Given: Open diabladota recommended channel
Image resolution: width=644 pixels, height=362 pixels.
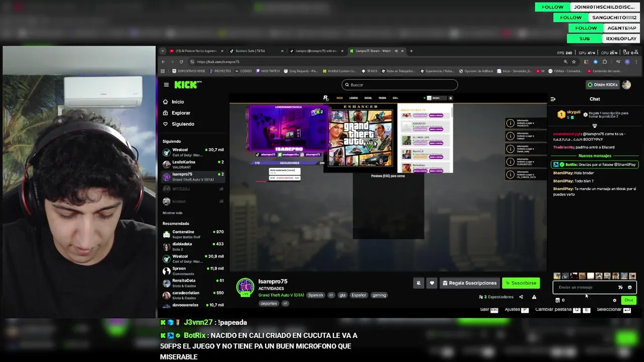Looking at the screenshot, I should click(x=193, y=246).
